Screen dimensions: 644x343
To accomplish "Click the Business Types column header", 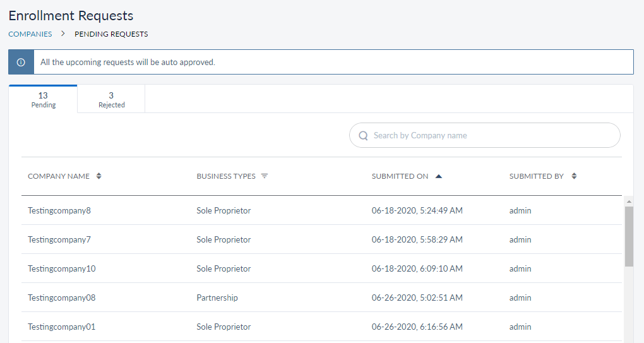I will tap(226, 176).
